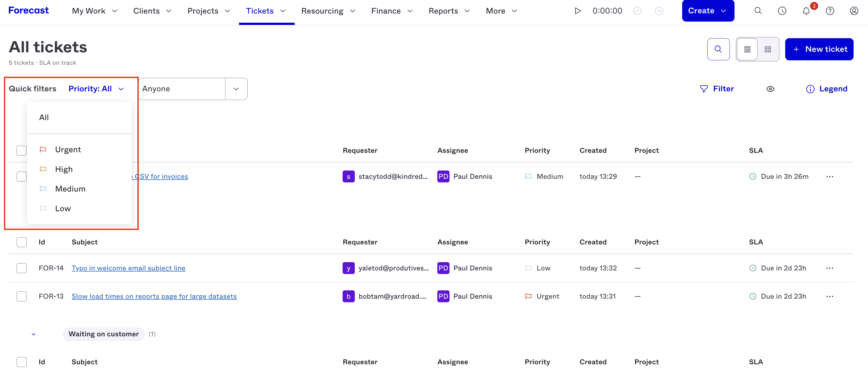The height and width of the screenshot is (372, 868).
Task: Click the FOR-13 ticket id
Action: [x=51, y=297]
